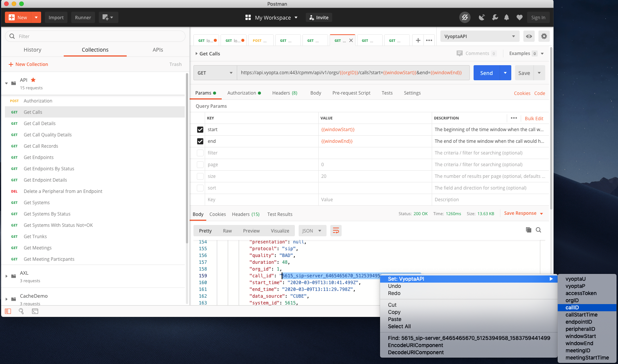
Task: Open the JSON format dropdown
Action: pos(312,231)
